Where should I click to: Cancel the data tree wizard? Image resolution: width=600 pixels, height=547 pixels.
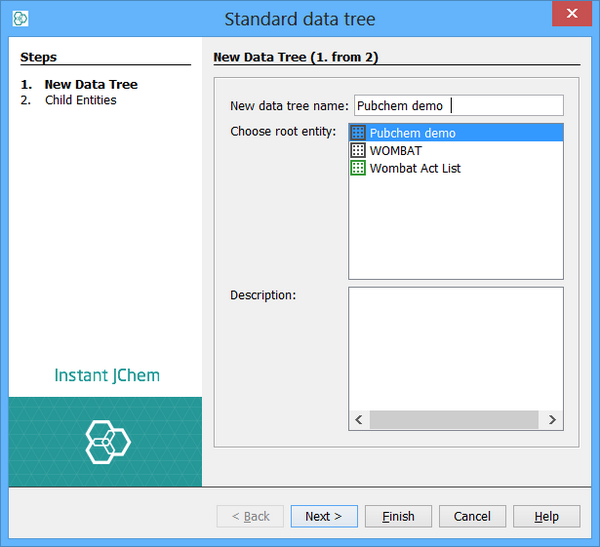click(x=472, y=516)
